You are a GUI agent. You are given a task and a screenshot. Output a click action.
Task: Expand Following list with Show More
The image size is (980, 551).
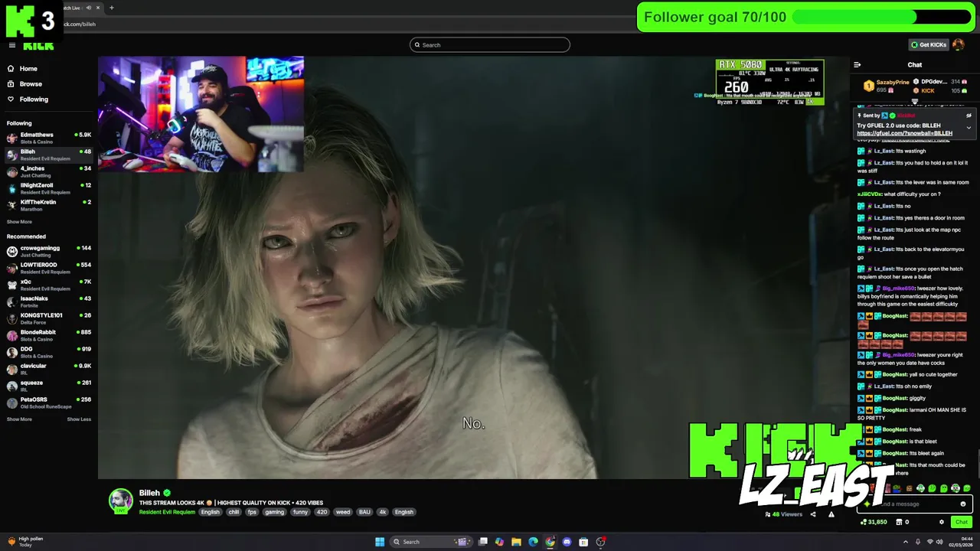[19, 222]
